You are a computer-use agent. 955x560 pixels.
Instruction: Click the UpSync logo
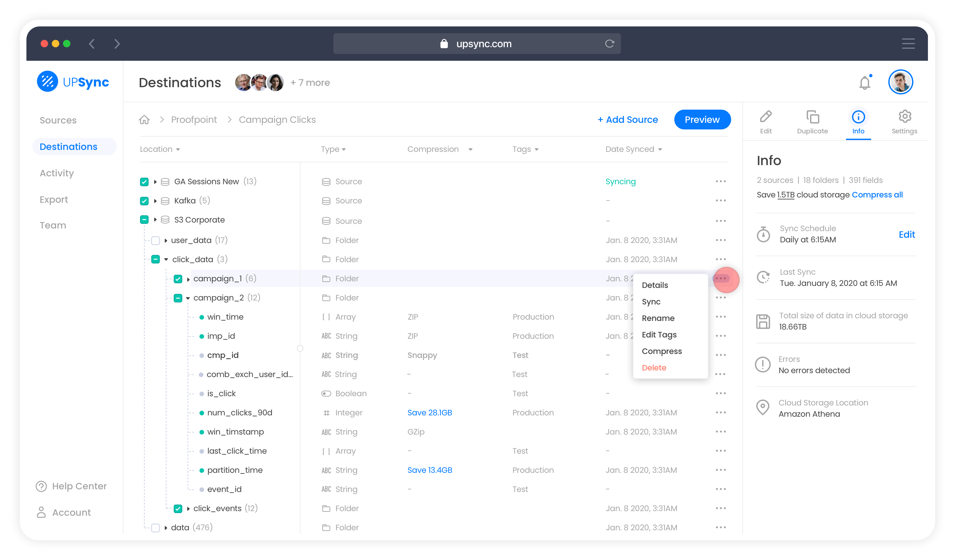[x=73, y=82]
